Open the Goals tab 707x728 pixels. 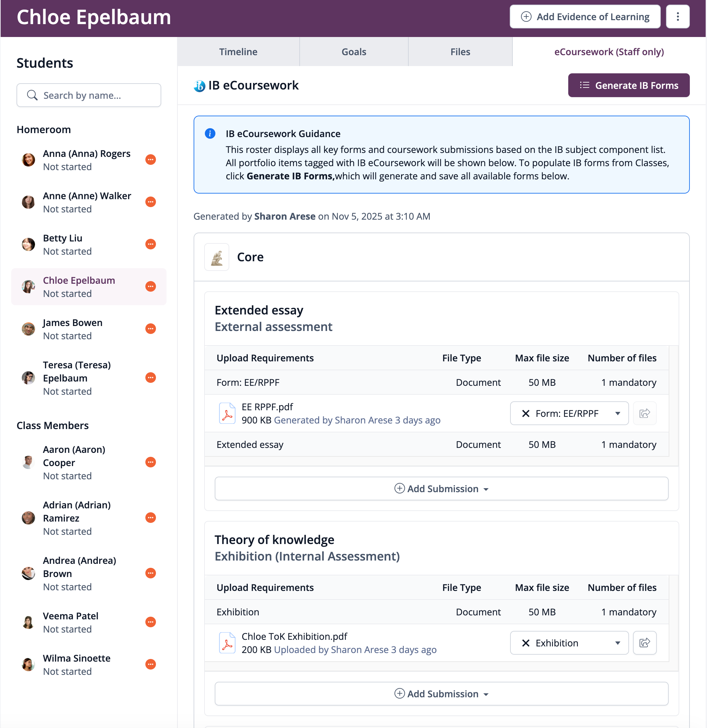pos(354,52)
